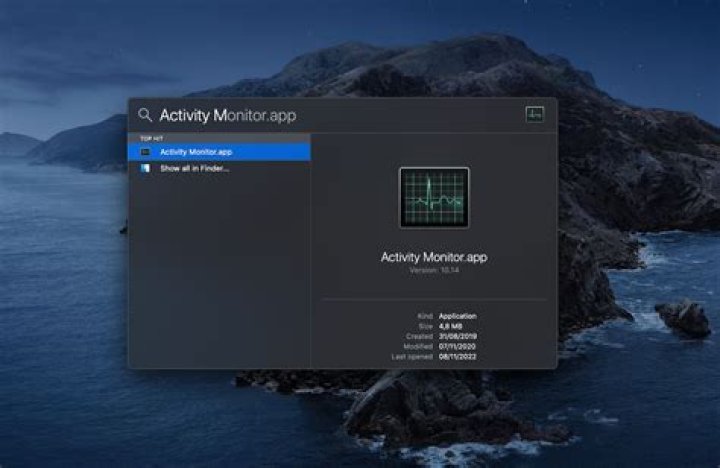Click the Activity Monitor icon in the top hit row

pos(146,152)
